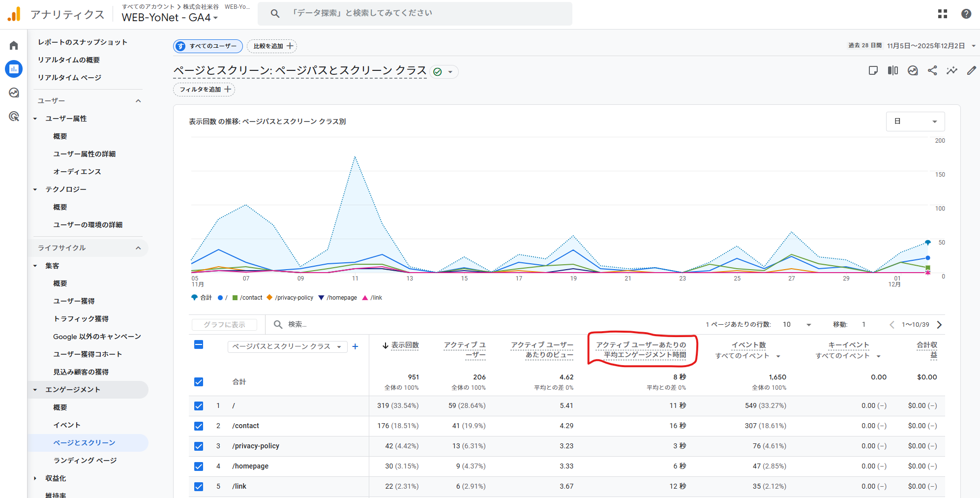
Task: Click the help question mark icon
Action: [x=966, y=14]
